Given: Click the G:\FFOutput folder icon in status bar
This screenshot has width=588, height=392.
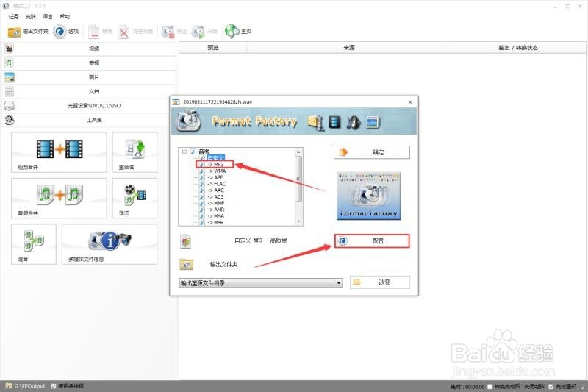Looking at the screenshot, I should 9,385.
